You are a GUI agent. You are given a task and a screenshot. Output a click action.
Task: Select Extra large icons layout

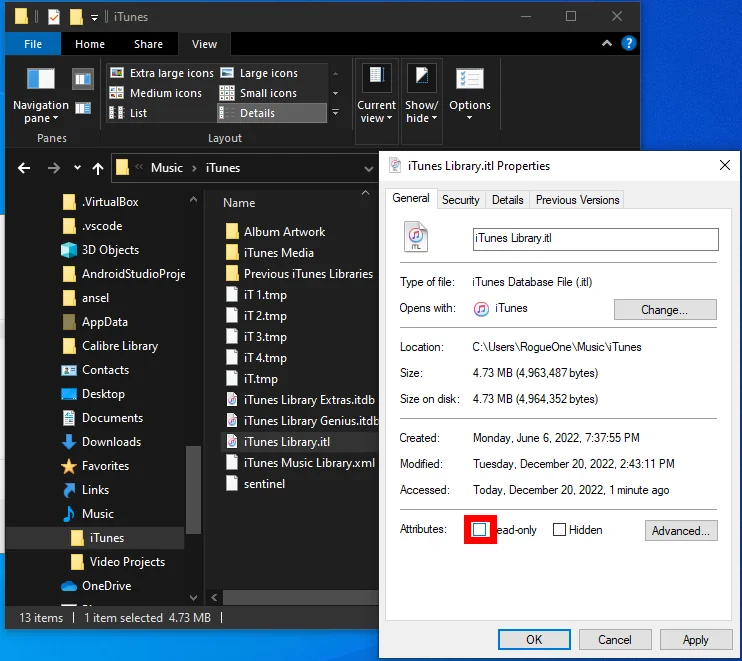coord(162,73)
